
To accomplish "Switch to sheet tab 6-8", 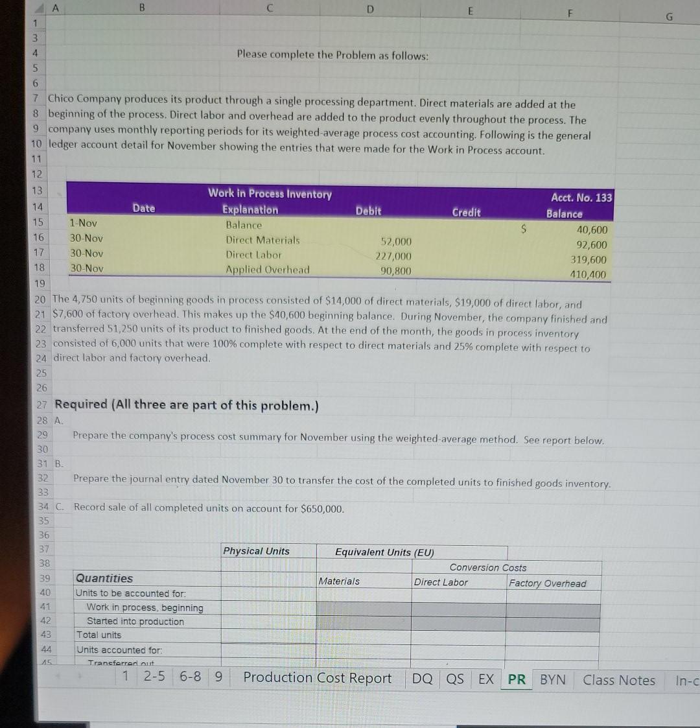I will [191, 677].
